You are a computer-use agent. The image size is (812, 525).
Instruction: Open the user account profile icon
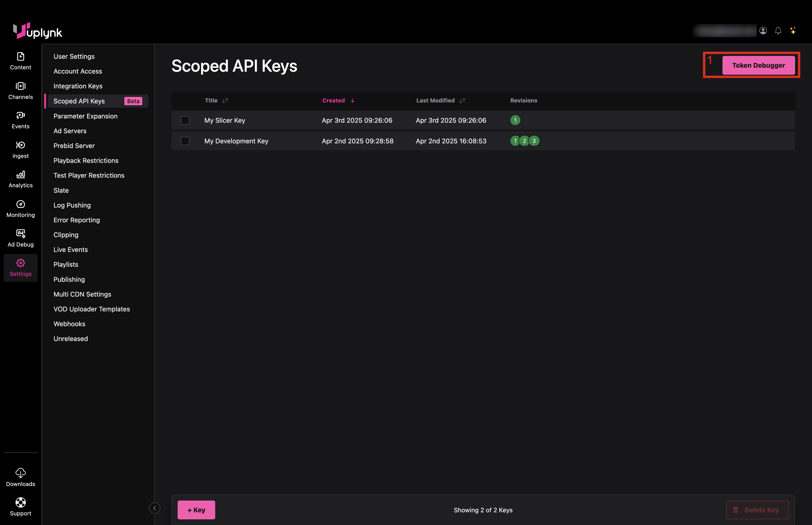(x=763, y=31)
